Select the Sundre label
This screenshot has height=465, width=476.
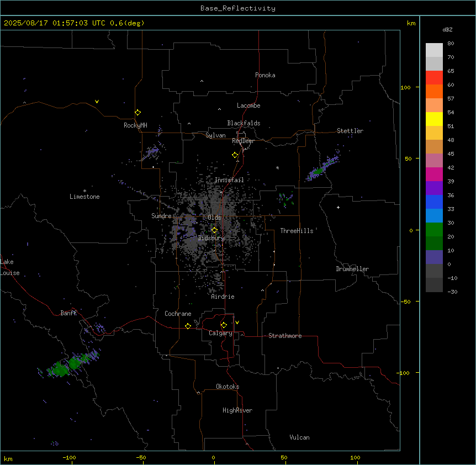click(x=161, y=216)
